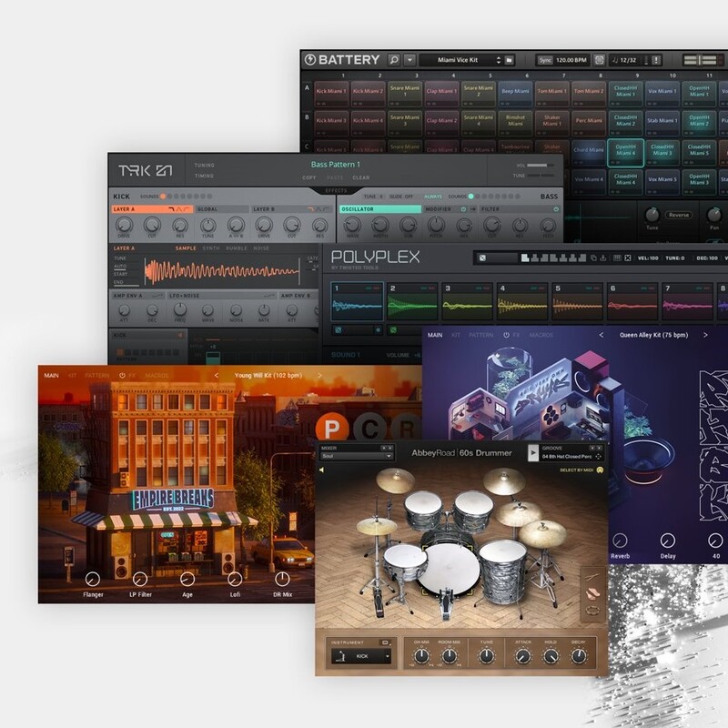Click the speaker icon in 60s Drummer

[322, 469]
